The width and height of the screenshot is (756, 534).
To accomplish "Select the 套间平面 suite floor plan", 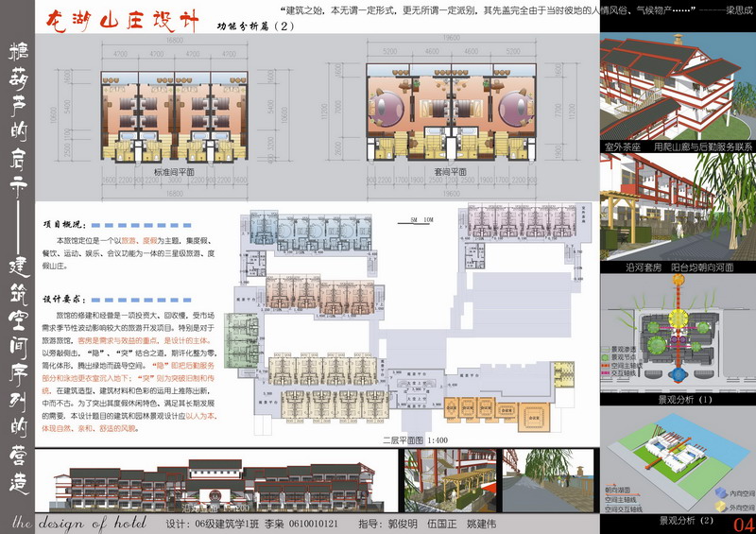I will (x=456, y=112).
